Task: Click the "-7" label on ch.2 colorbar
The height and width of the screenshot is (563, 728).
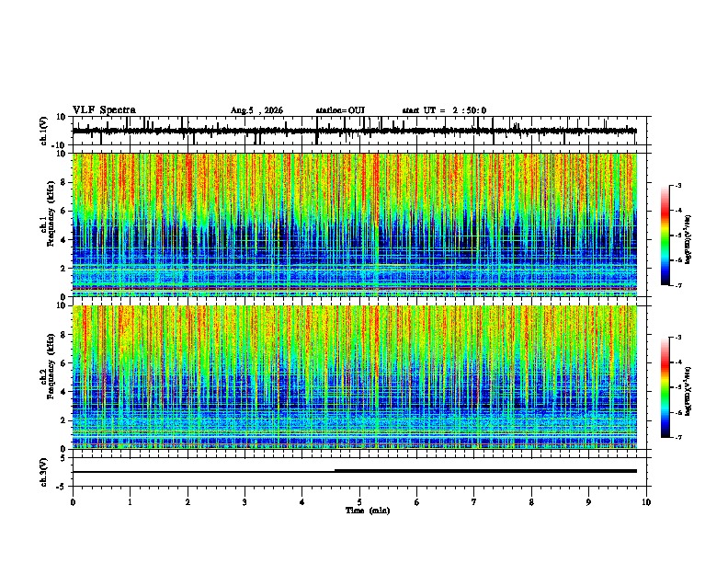Action: coord(677,437)
